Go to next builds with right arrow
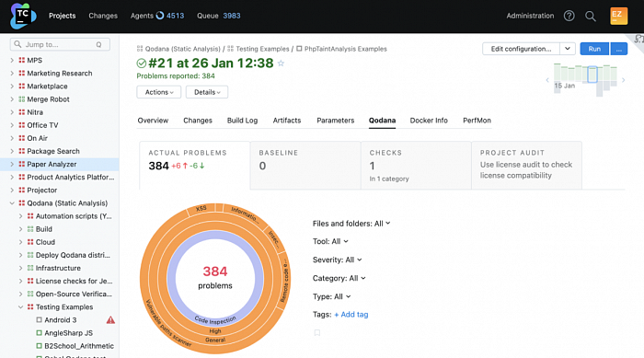644x358 pixels. (623, 80)
